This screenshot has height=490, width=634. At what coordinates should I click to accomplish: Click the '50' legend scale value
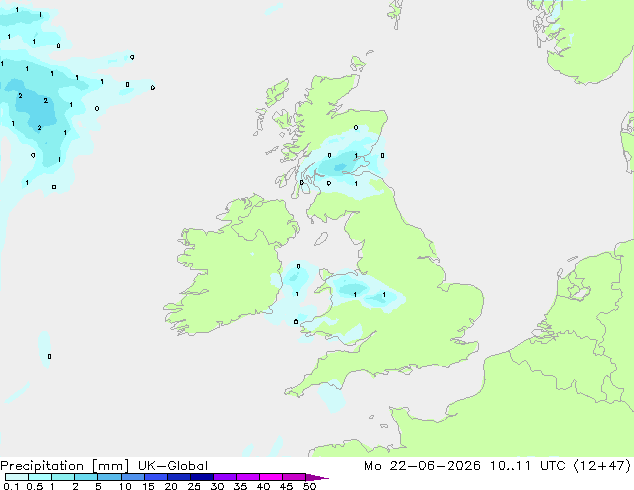(309, 486)
